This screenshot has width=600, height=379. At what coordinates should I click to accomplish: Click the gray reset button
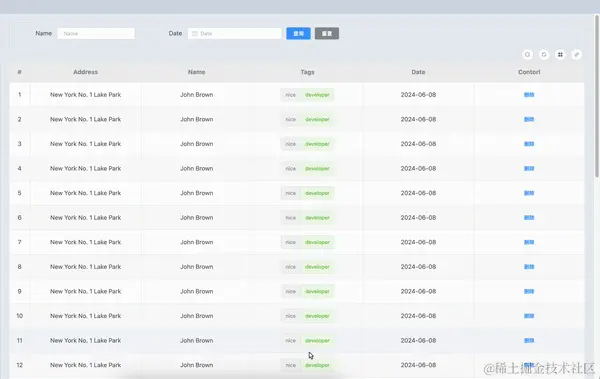coord(327,34)
